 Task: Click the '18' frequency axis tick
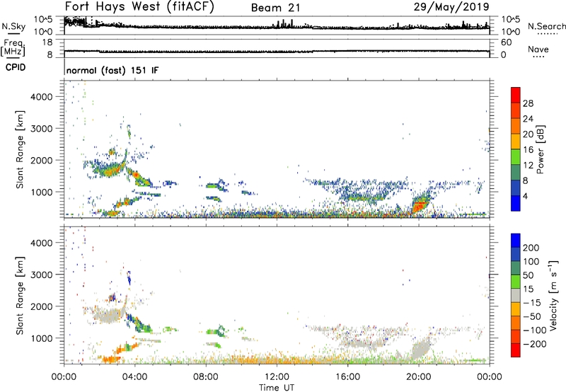pyautogui.click(x=47, y=42)
